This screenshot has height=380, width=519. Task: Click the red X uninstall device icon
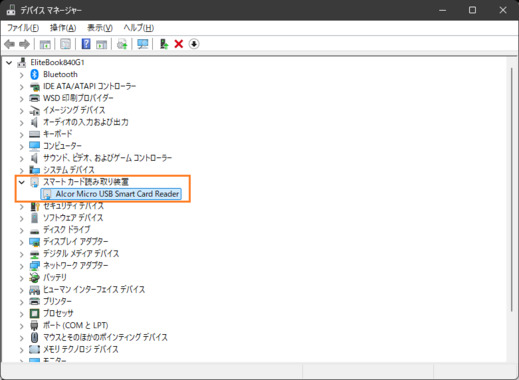click(x=179, y=44)
